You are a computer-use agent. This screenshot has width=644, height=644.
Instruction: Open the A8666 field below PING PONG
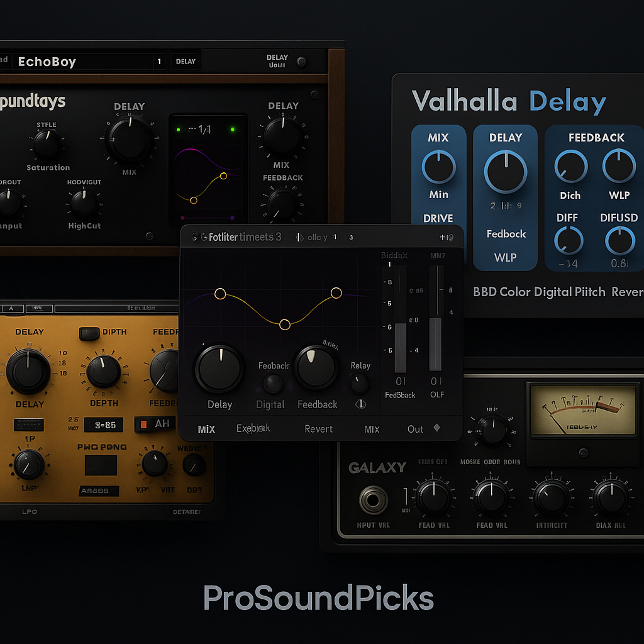(98, 491)
